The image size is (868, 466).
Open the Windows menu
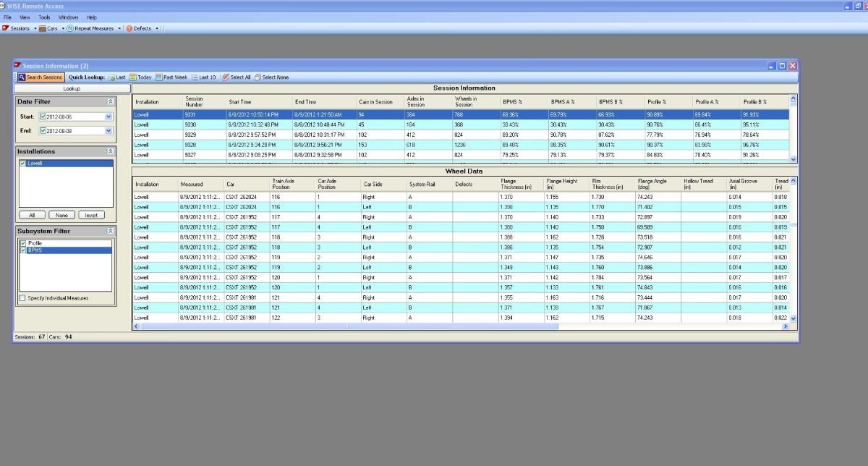point(69,17)
